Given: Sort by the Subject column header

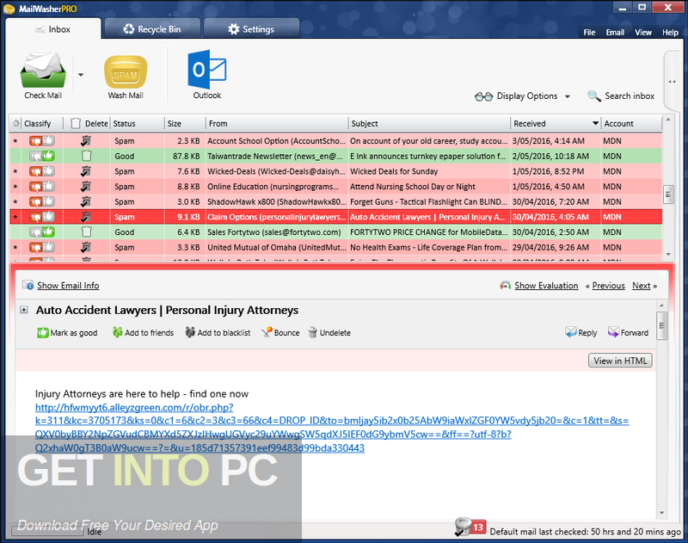Looking at the screenshot, I should [x=429, y=124].
